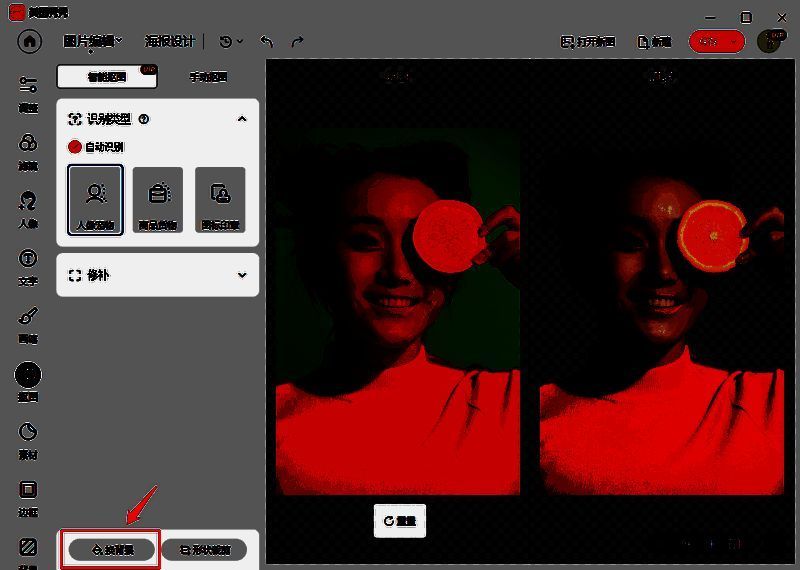Select the 人像宠物 portrait recognition type
Screen dimensions: 800x570
coord(96,199)
